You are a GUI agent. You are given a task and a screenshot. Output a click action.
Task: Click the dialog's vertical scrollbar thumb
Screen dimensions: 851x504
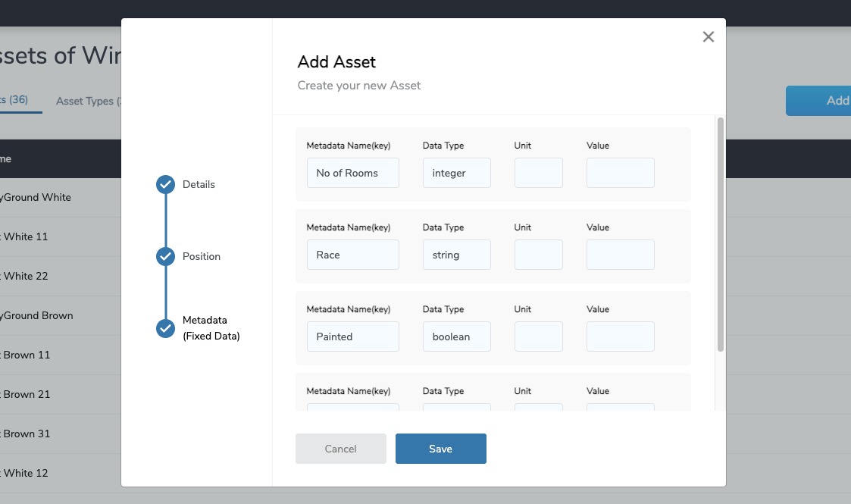[x=720, y=234]
